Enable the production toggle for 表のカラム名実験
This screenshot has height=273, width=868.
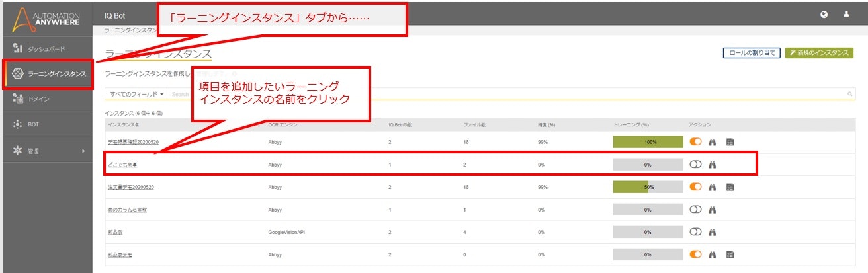[695, 210]
